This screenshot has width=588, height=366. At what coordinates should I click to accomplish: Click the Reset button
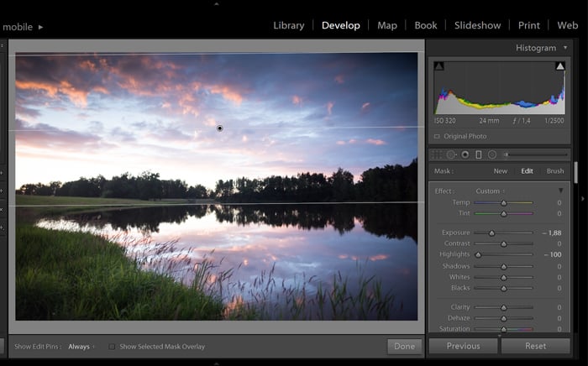[536, 346]
